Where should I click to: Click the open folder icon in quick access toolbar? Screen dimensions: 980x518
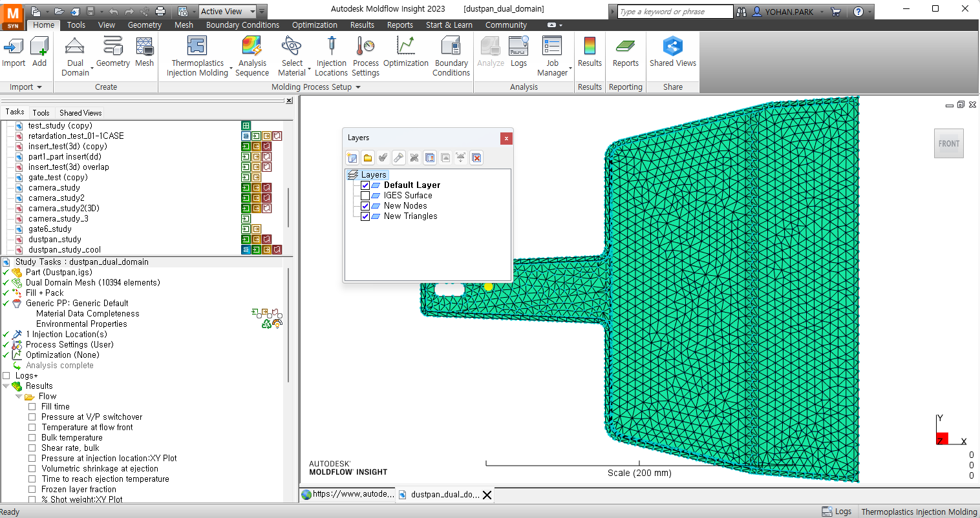[59, 12]
